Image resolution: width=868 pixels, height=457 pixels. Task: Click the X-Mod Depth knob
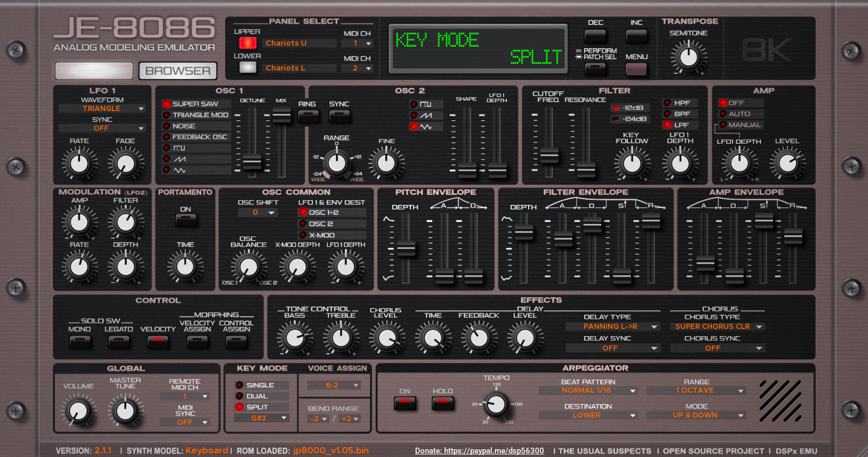297,267
